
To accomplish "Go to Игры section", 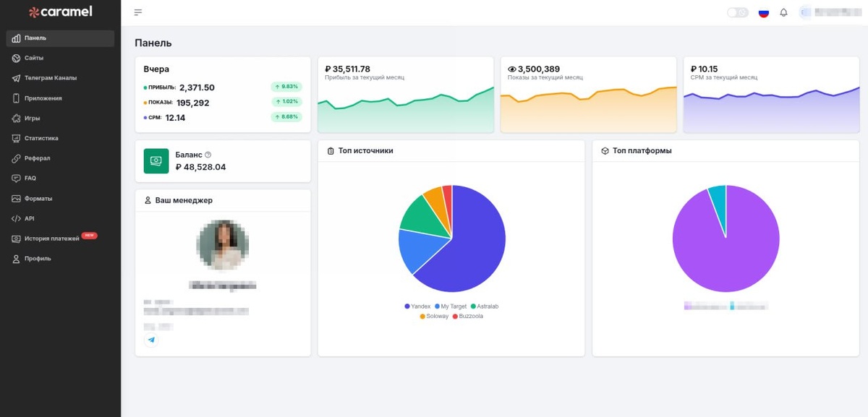I will click(60, 118).
